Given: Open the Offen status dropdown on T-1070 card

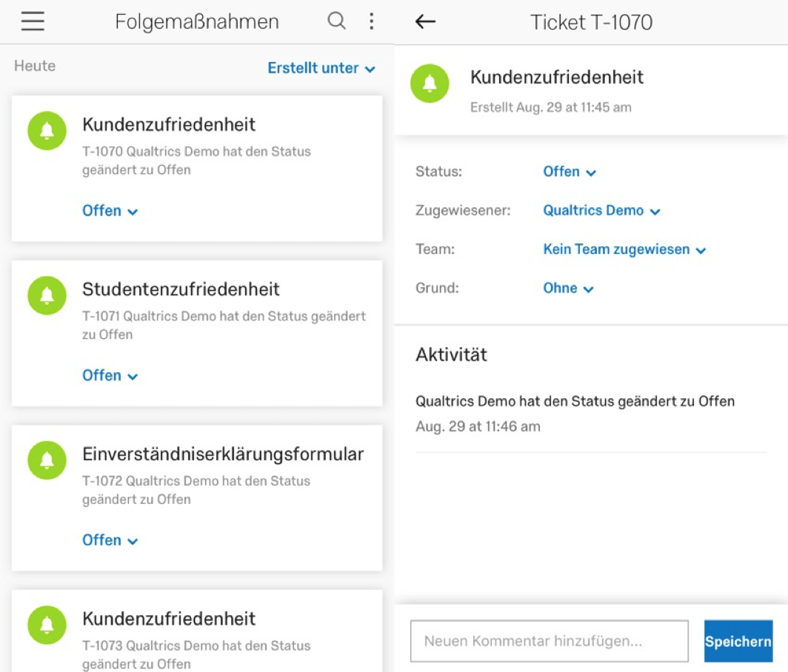Looking at the screenshot, I should point(110,210).
